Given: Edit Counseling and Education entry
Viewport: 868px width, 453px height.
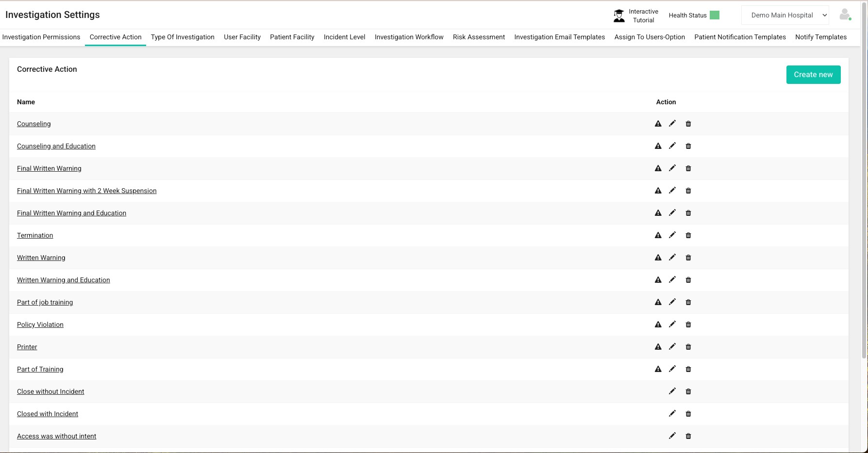Looking at the screenshot, I should coord(672,146).
